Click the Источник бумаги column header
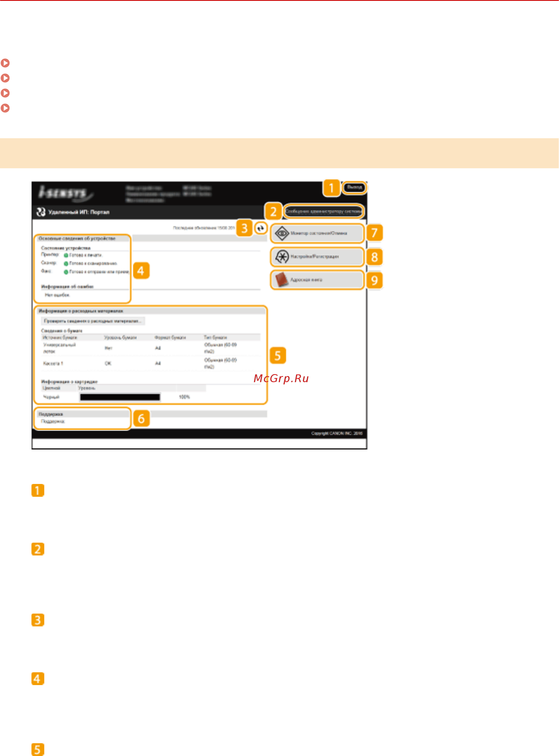 [x=60, y=337]
